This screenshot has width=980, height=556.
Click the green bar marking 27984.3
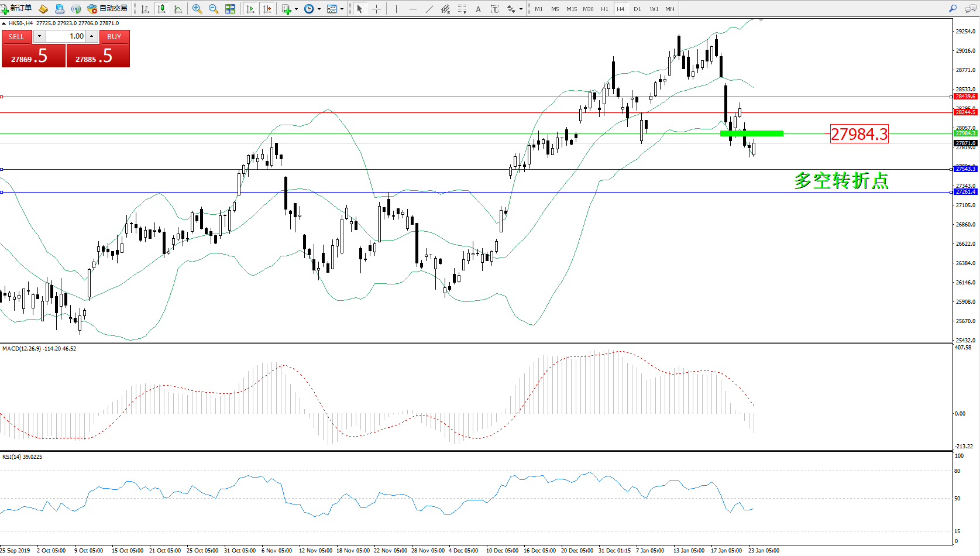[x=752, y=133]
